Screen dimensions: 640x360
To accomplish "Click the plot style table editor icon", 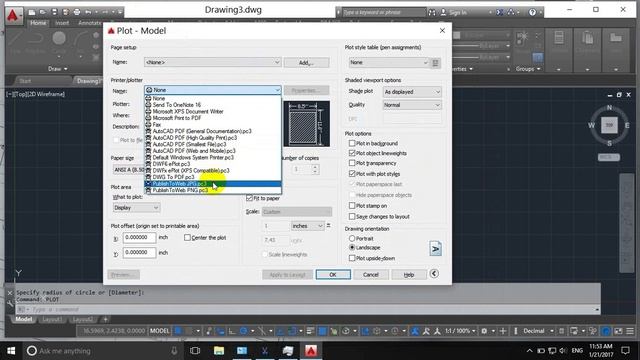I will point(436,63).
